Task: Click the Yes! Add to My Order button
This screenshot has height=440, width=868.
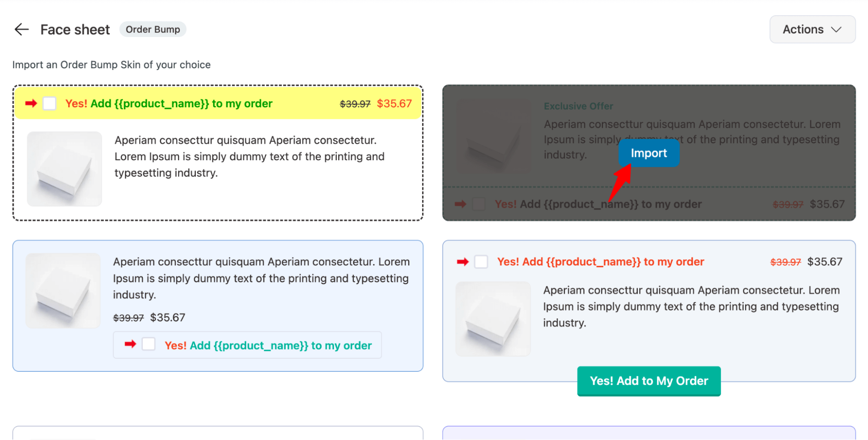Action: tap(648, 381)
